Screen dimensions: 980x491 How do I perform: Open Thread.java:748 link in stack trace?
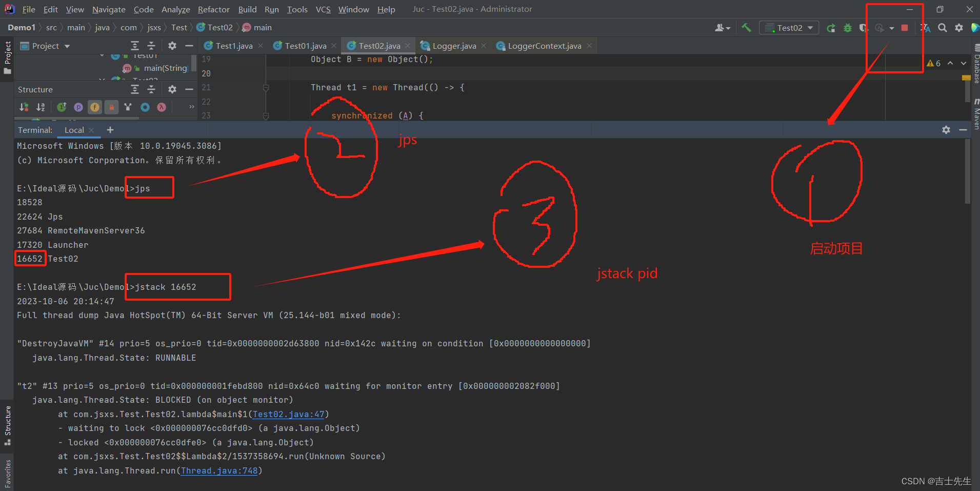coord(219,470)
